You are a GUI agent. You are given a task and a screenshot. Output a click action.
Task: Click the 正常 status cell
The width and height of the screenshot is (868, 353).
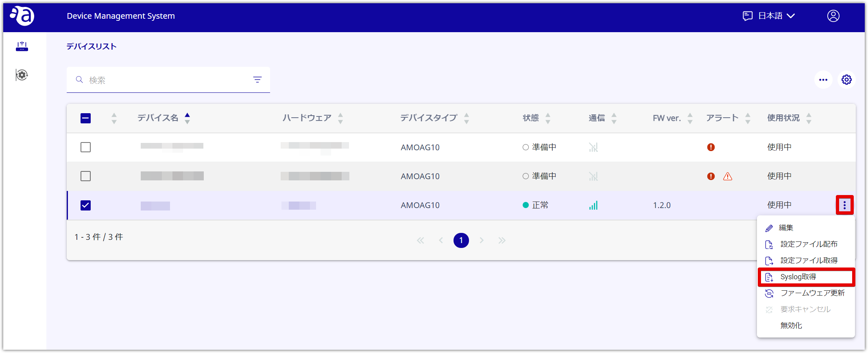(536, 205)
